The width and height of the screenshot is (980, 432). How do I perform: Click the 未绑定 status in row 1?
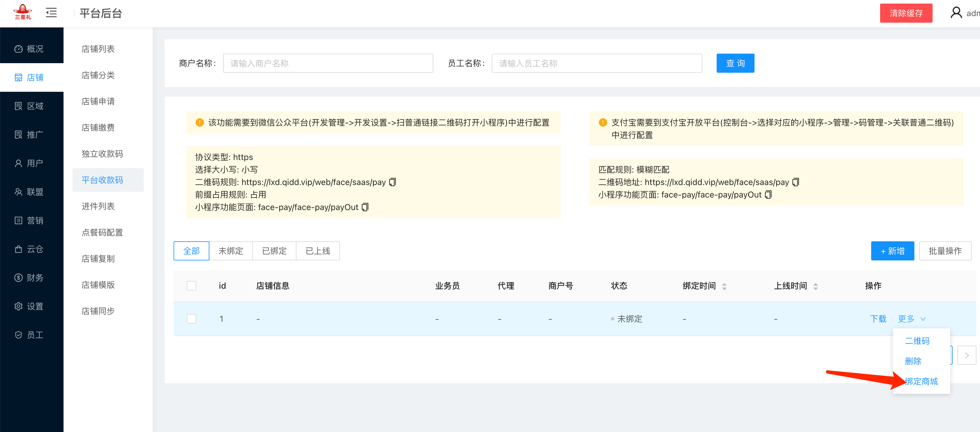627,319
